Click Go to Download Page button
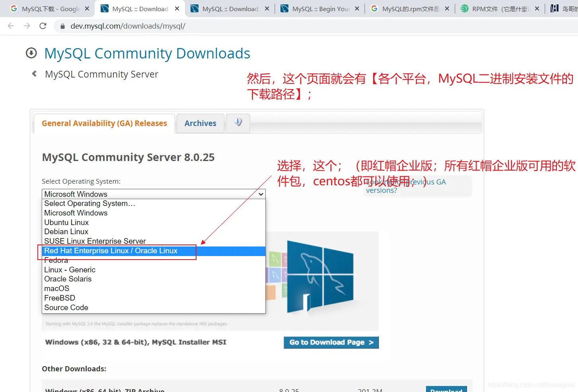The width and height of the screenshot is (578, 392). [x=331, y=342]
